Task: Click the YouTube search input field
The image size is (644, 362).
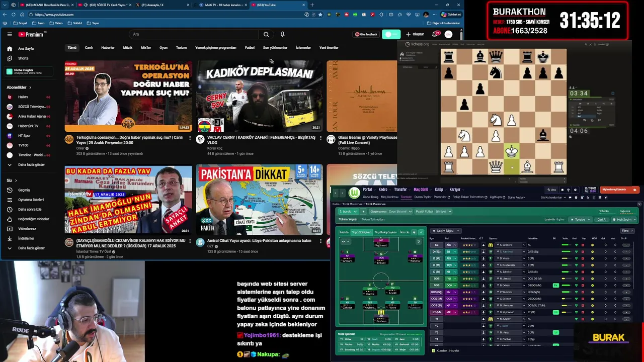Action: [194, 34]
